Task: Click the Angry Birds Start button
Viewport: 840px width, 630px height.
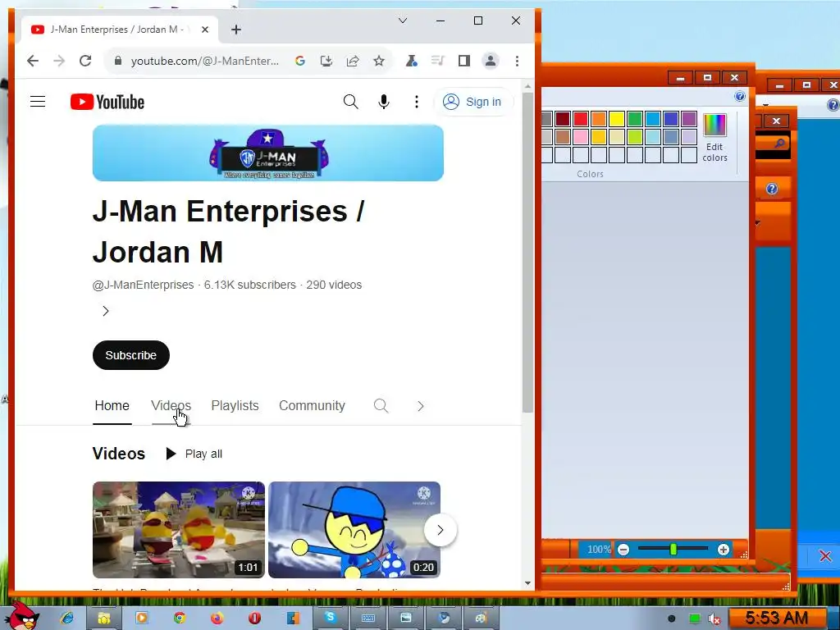Action: tap(21, 616)
